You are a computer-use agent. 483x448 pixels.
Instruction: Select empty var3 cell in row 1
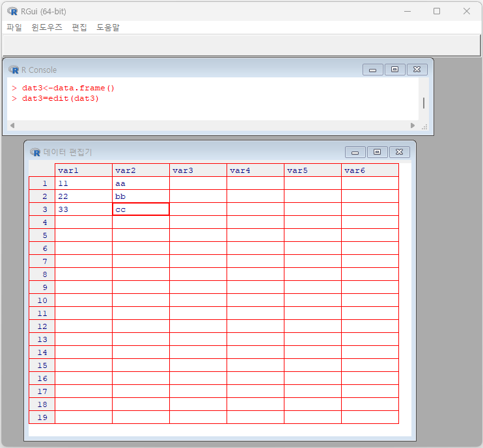pos(198,183)
